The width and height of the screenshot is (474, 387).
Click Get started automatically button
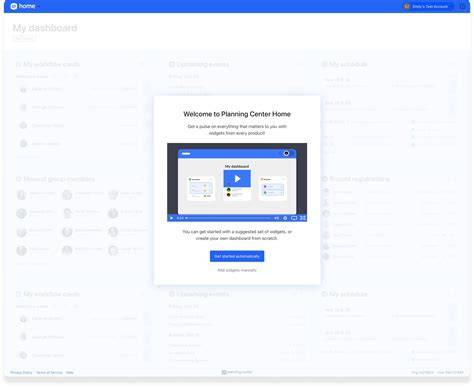[x=237, y=256]
